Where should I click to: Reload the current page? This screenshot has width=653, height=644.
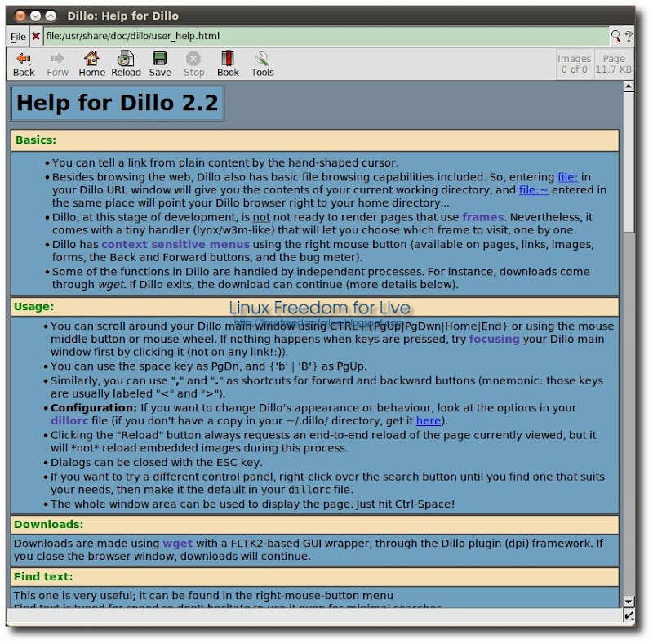[126, 63]
